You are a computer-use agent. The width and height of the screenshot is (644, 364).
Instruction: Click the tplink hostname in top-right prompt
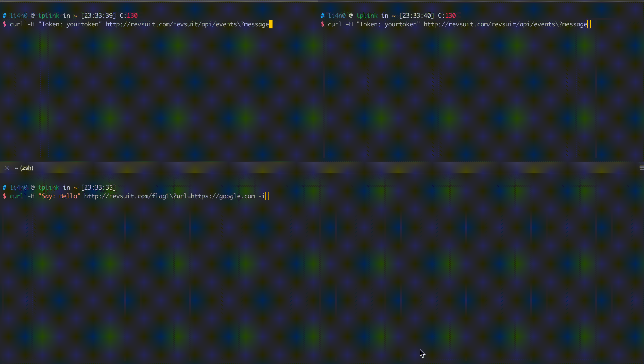pos(367,16)
